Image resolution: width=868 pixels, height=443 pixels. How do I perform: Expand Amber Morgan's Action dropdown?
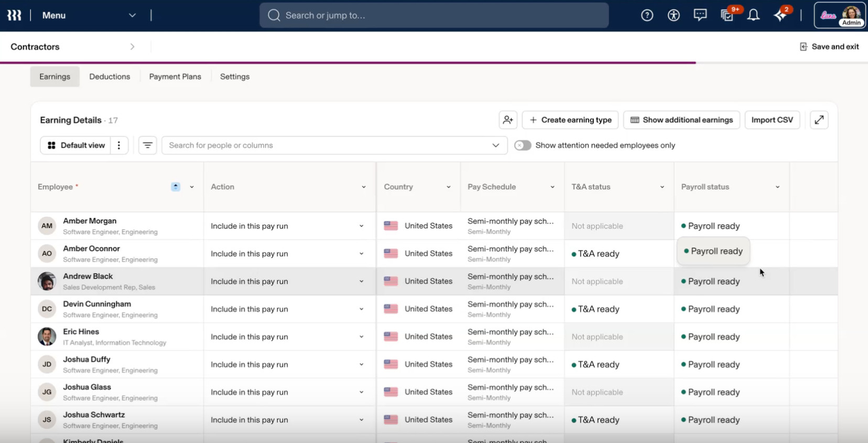361,226
